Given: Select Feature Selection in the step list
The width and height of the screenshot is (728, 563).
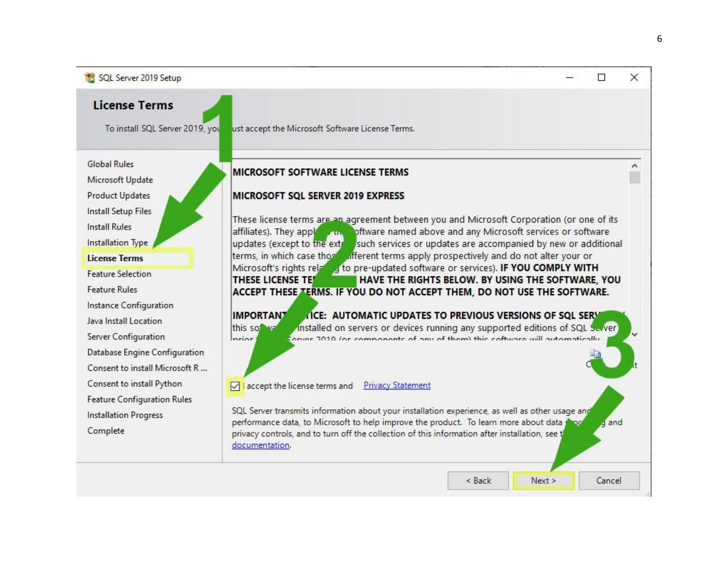Looking at the screenshot, I should (x=119, y=274).
